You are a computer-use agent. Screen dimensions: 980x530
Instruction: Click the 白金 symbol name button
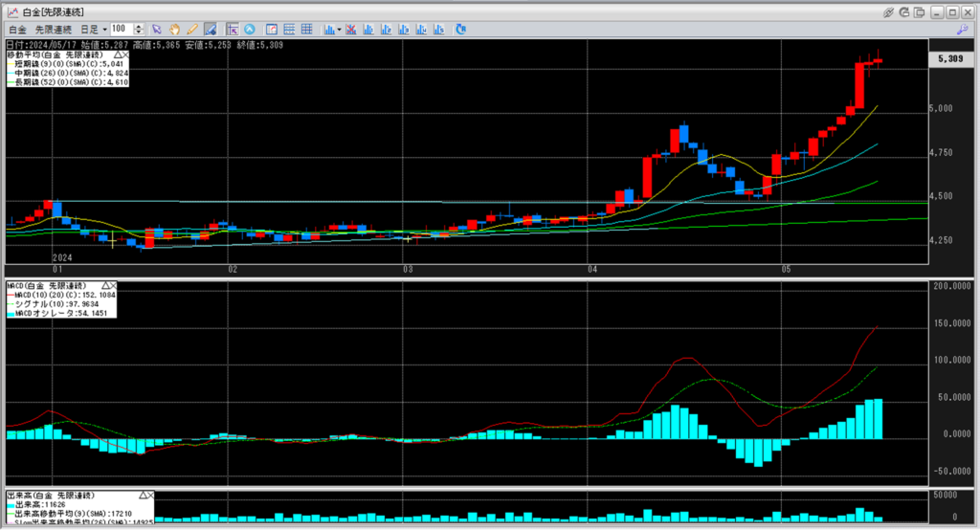click(x=17, y=30)
